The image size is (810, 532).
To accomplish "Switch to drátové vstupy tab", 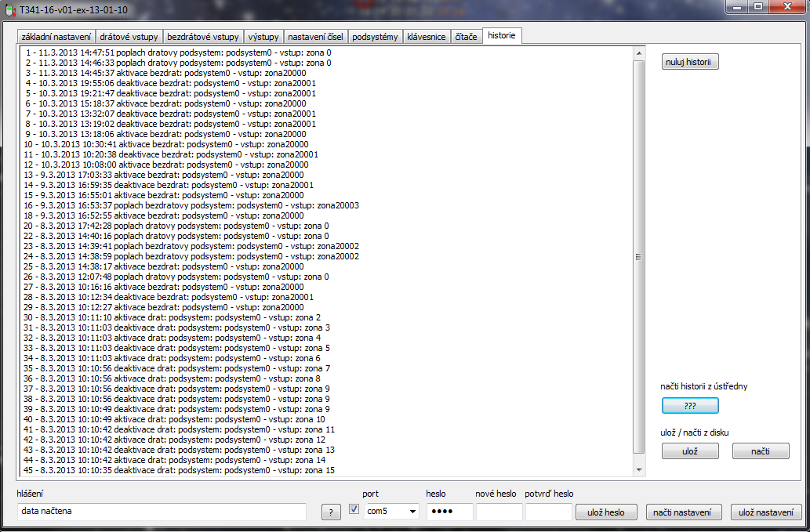I will coord(129,37).
